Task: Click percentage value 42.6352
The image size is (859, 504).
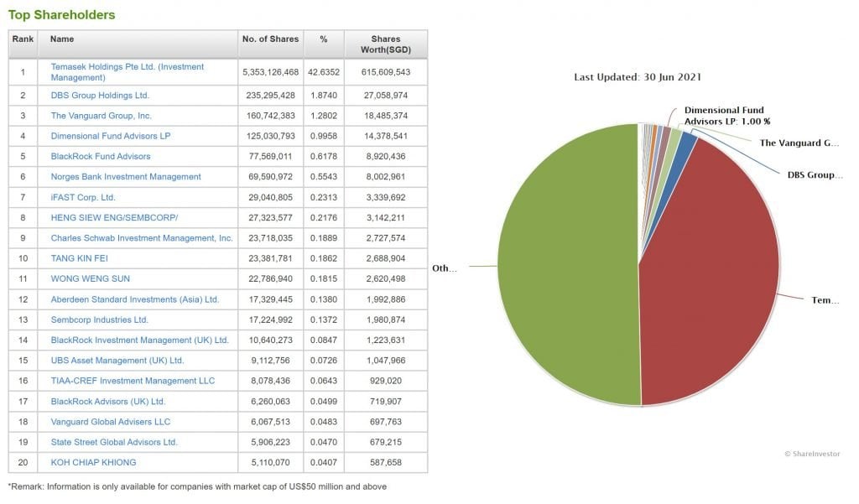Action: (x=324, y=72)
